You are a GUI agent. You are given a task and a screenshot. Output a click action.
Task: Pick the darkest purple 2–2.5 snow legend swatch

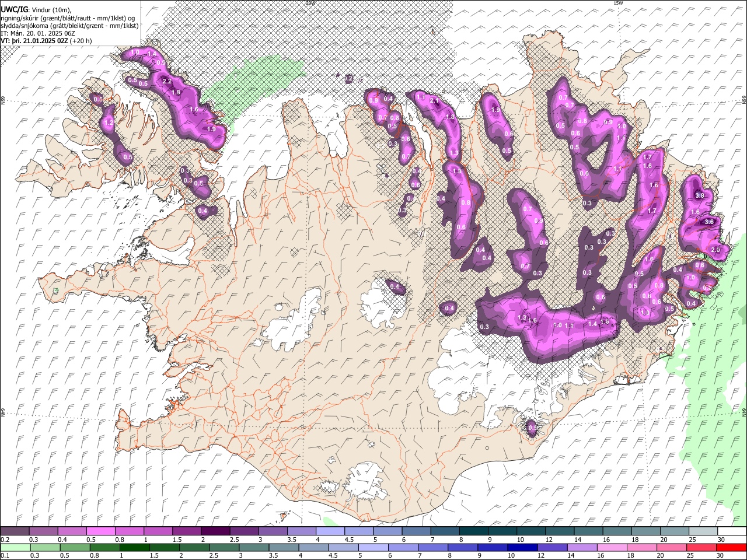pos(215,531)
